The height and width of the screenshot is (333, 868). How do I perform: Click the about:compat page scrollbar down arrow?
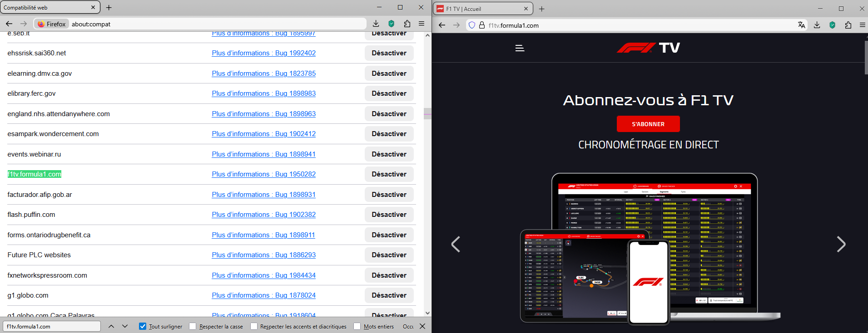pos(427,313)
